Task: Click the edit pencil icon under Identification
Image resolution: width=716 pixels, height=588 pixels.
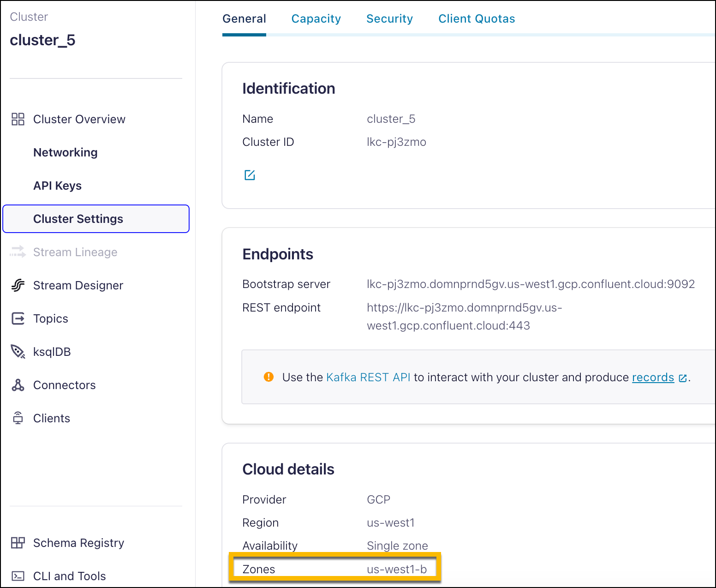Action: (x=250, y=175)
